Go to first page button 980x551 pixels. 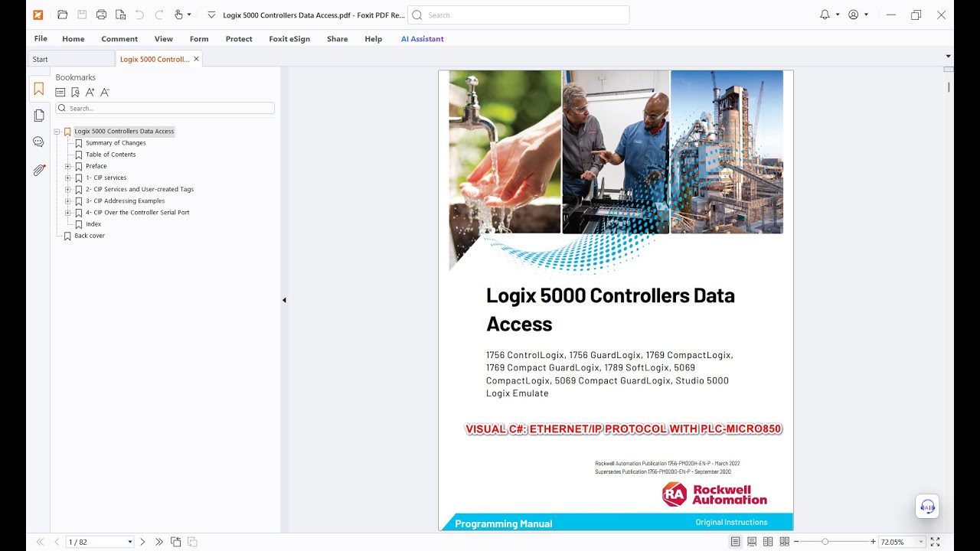(x=40, y=542)
